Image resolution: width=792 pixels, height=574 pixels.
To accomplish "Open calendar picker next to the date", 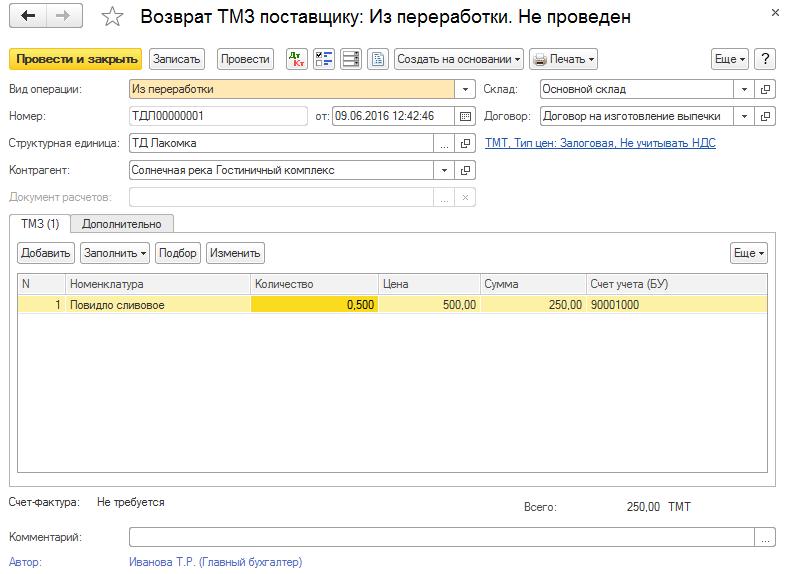I will click(465, 116).
